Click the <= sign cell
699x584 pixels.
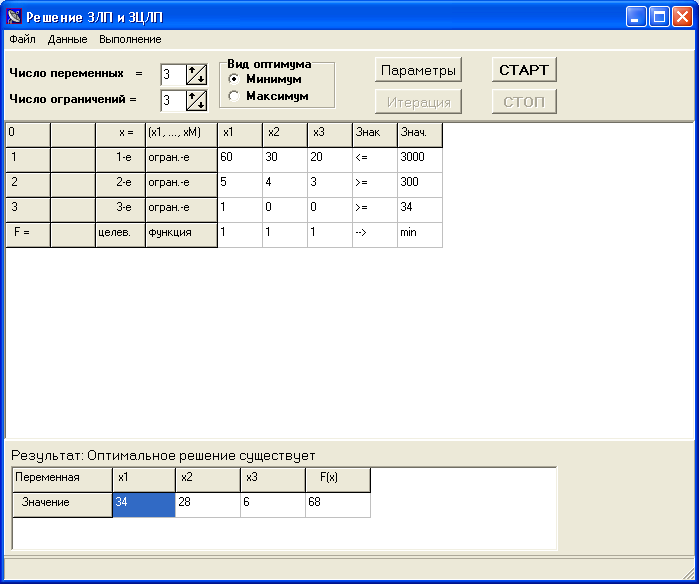click(375, 160)
